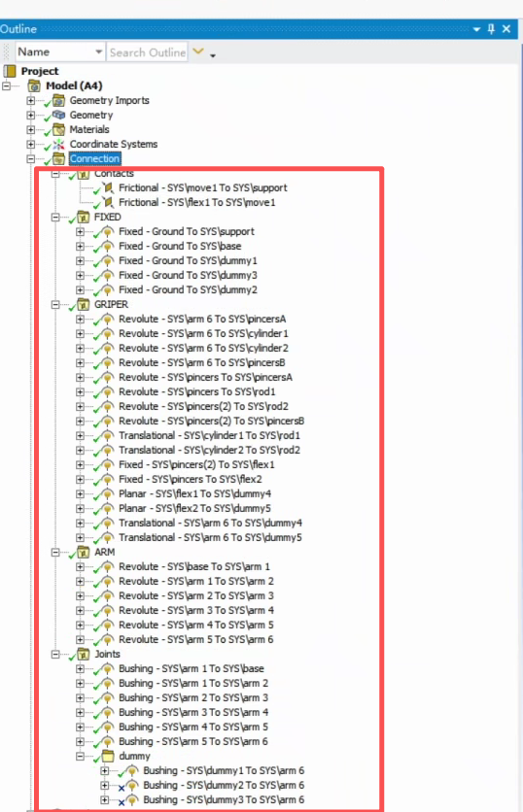Select Planar - flex2 To dummy5
The width and height of the screenshot is (523, 812).
click(194, 509)
